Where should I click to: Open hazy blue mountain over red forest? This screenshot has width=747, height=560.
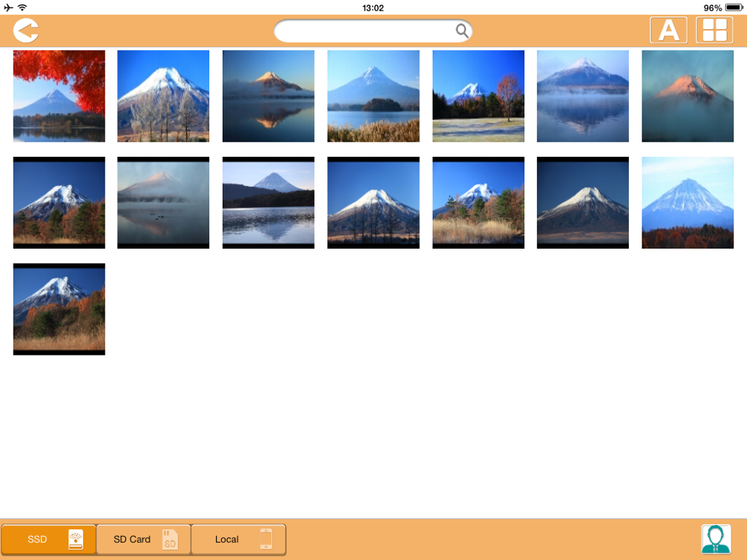pos(687,203)
